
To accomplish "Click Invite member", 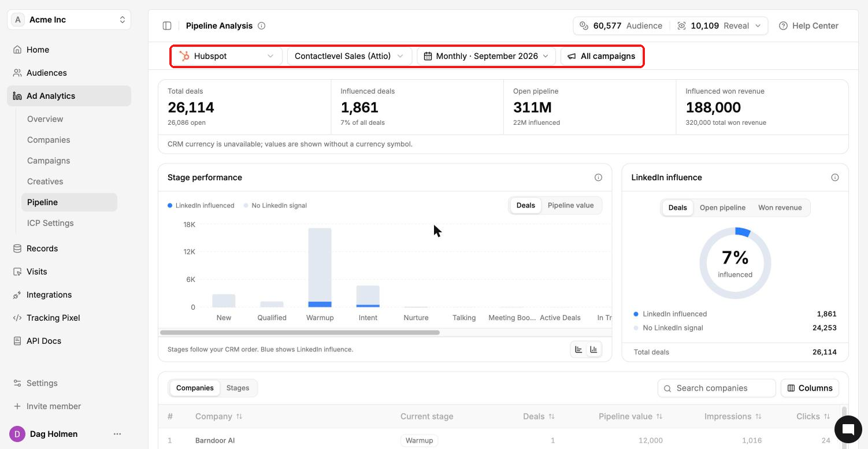I will click(69, 406).
